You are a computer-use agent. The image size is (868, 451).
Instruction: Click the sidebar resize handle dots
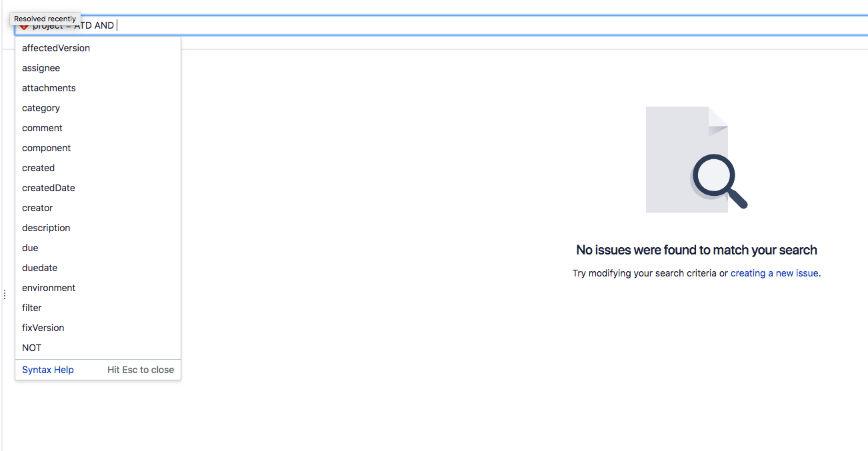click(5, 294)
